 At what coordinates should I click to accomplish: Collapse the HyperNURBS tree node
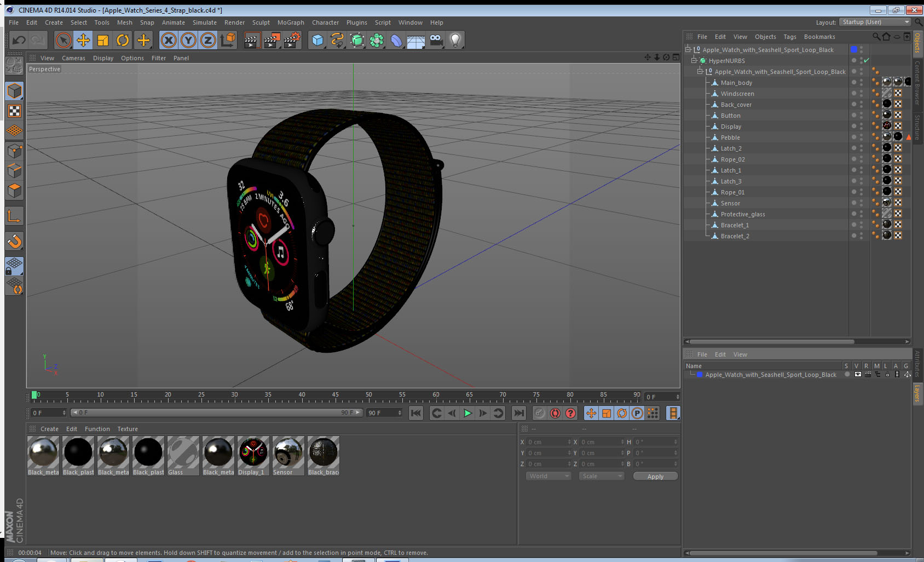[x=694, y=60]
